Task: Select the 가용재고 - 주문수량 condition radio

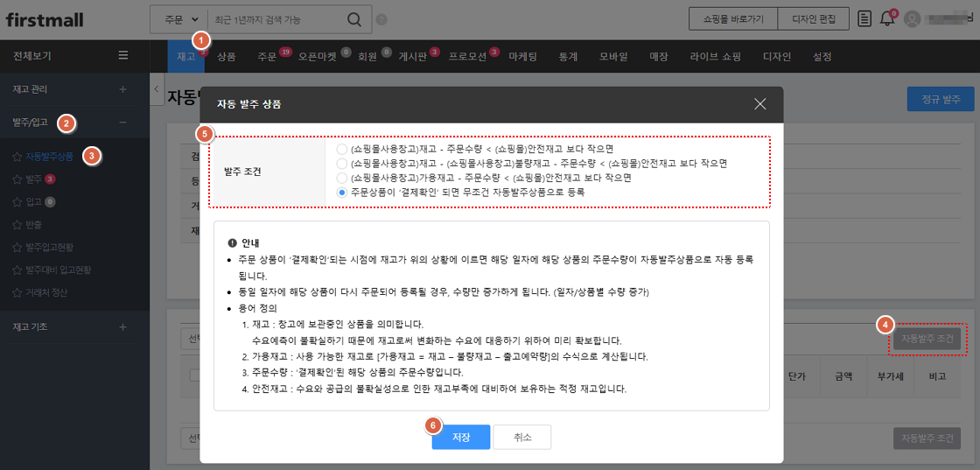Action: coord(341,178)
